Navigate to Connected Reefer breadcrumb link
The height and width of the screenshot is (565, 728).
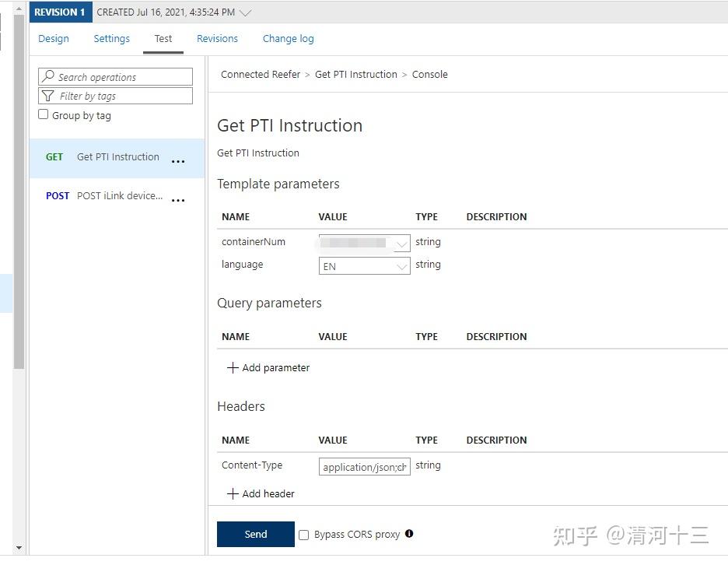click(x=260, y=74)
